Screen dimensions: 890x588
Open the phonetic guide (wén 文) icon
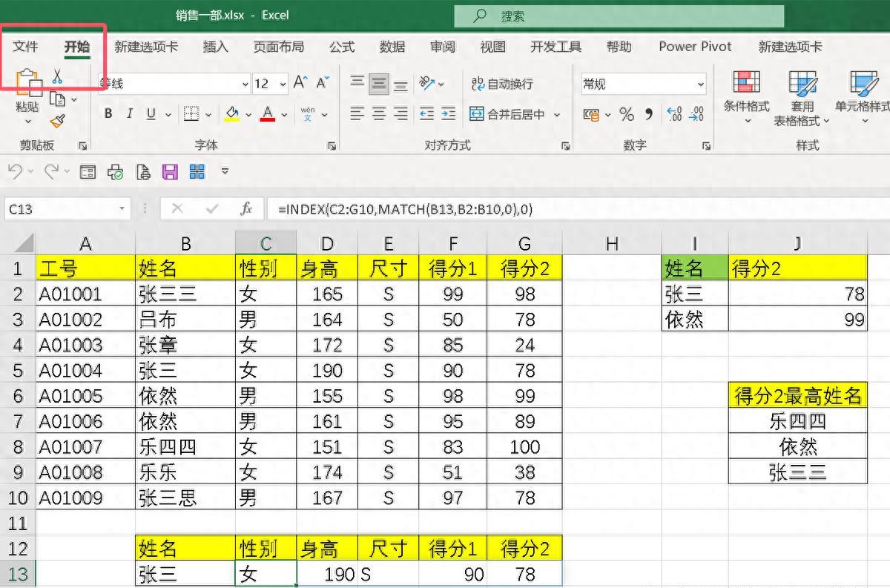tap(308, 114)
